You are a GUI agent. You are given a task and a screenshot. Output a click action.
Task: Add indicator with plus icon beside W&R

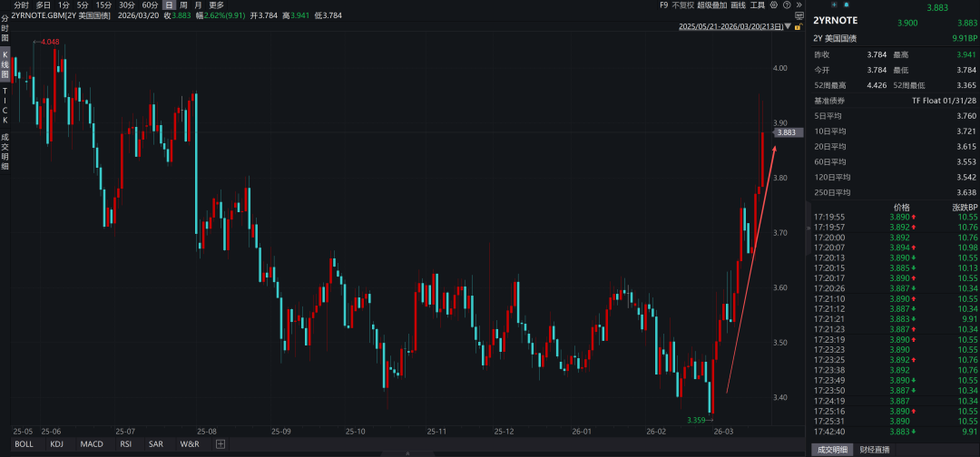(x=220, y=444)
